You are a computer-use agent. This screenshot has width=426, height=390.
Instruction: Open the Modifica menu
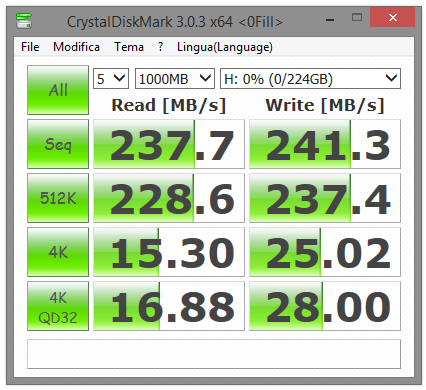(76, 47)
